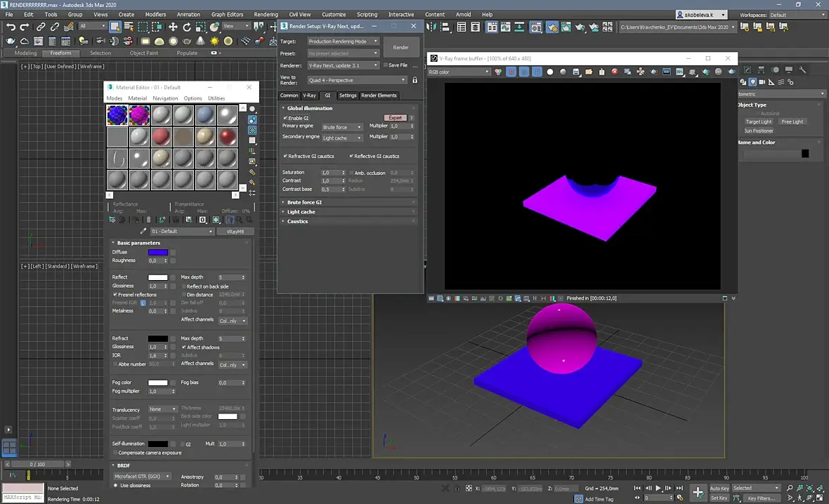Open the RGB color channel dropdown
Viewport: 829px width, 504px height.
click(459, 72)
